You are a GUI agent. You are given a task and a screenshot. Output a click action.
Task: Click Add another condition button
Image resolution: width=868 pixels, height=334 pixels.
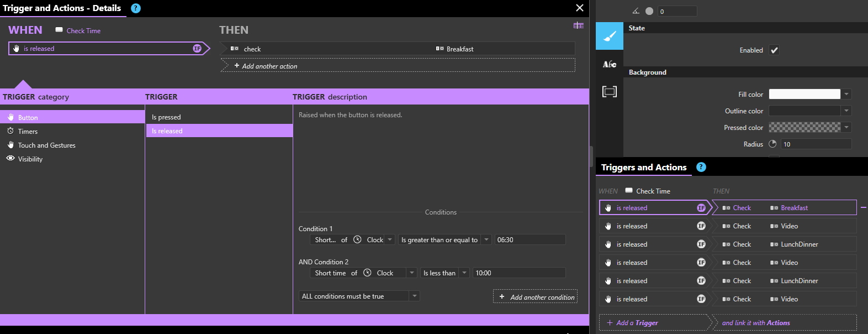(x=535, y=296)
